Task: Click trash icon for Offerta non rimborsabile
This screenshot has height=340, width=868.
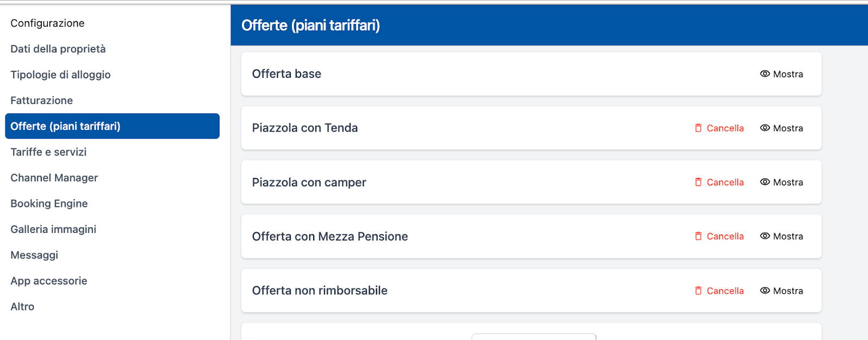Action: click(698, 290)
